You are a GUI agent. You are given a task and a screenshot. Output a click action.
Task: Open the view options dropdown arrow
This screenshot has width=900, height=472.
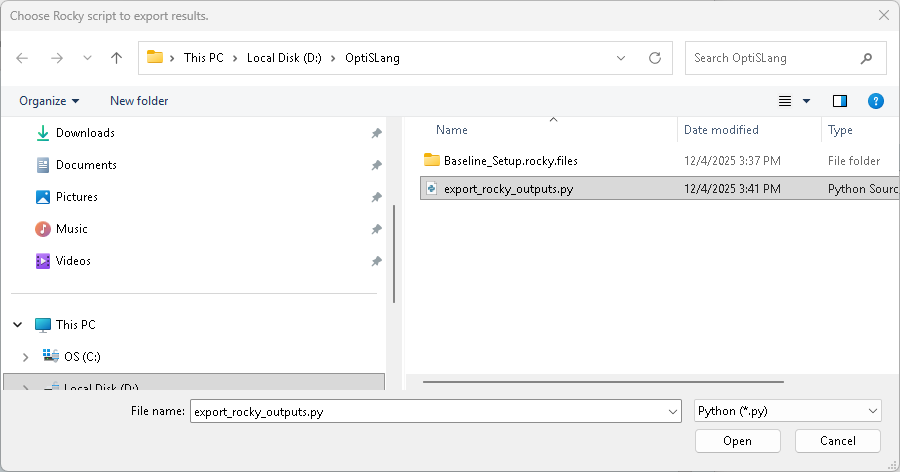(x=806, y=101)
